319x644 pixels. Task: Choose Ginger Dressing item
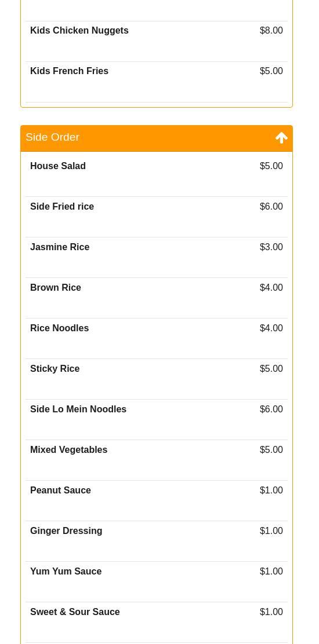(157, 541)
